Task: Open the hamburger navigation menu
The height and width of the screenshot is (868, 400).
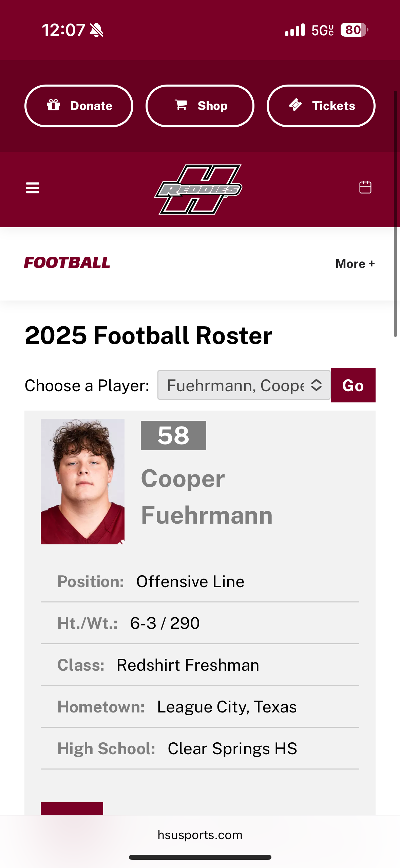Action: pos(33,188)
